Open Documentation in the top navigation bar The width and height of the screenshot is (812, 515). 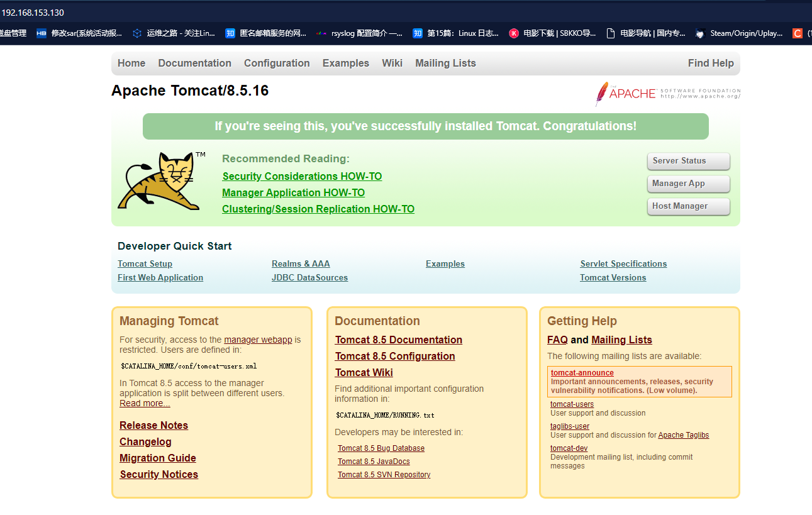(x=195, y=63)
